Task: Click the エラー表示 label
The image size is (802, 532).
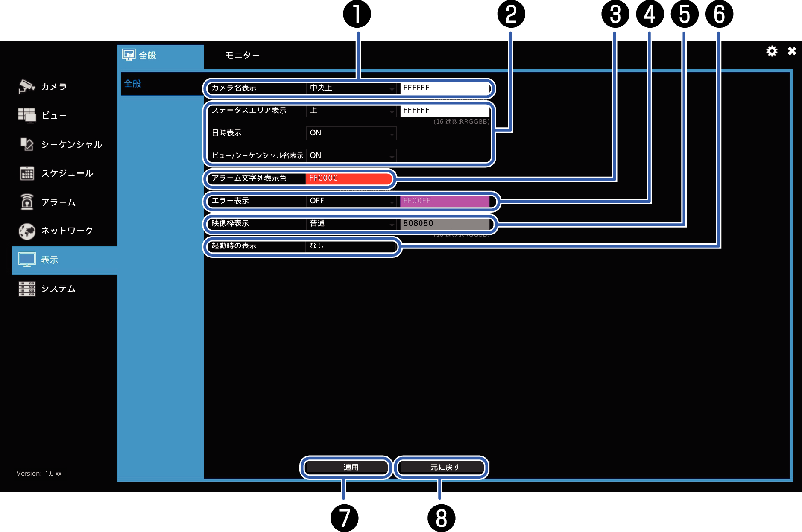Action: 230,201
